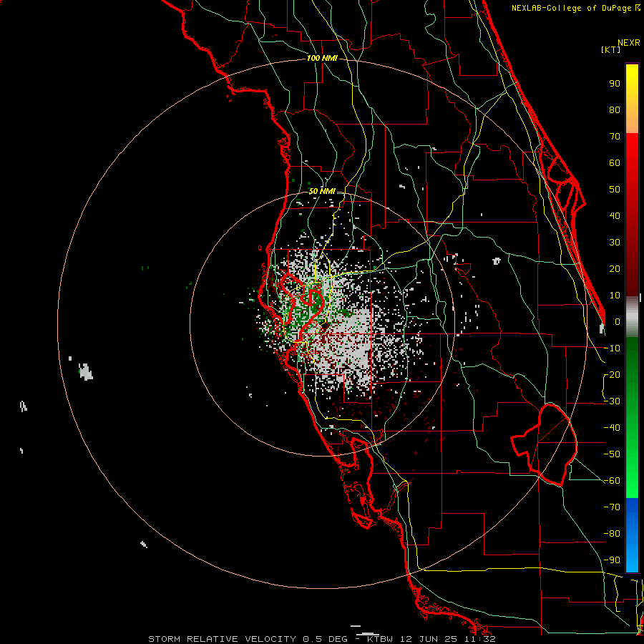
Task: Click the -40 knot scale label
Action: pyautogui.click(x=612, y=428)
